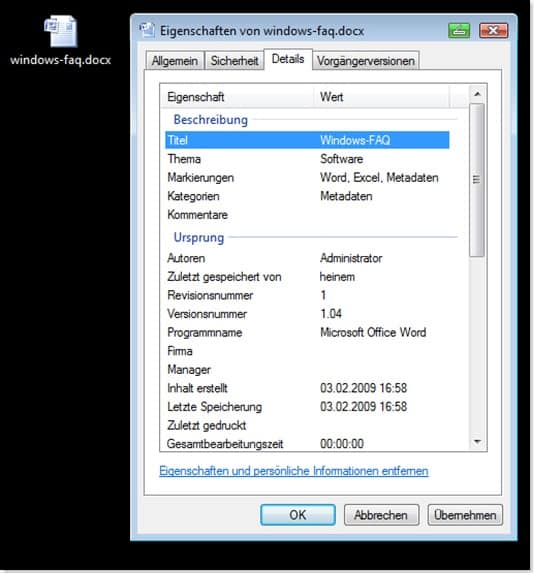Viewport: 534px width, 574px height.
Task: Click the Windows-FAQ title value
Action: tap(355, 140)
